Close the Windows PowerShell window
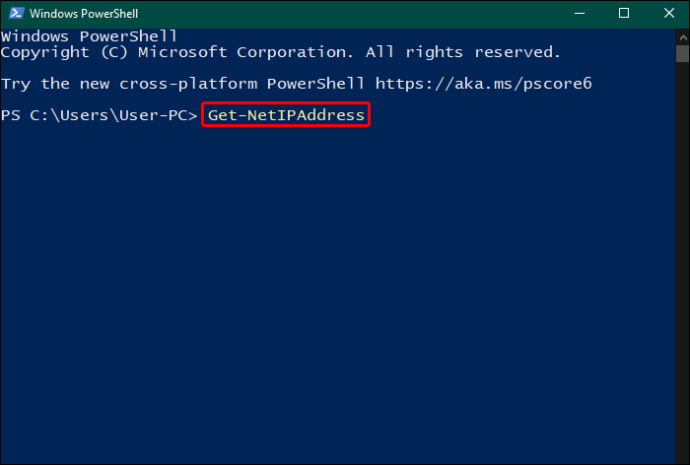690x465 pixels. click(x=668, y=13)
